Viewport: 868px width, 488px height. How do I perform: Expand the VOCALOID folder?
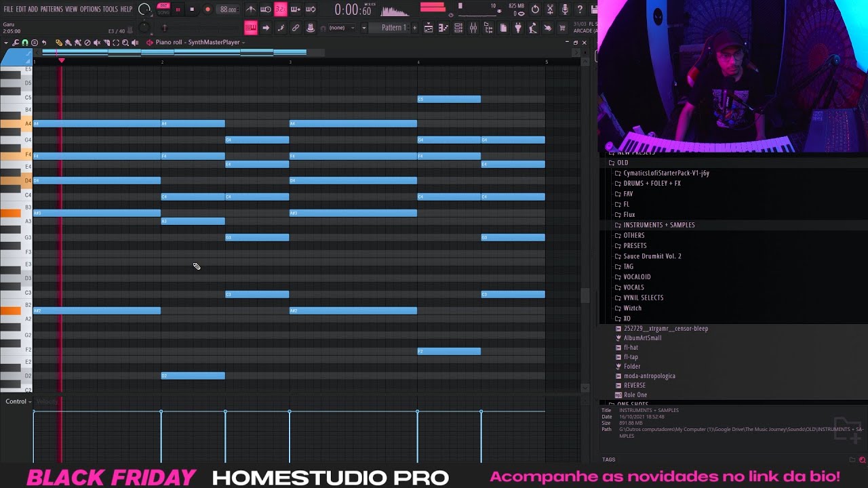pyautogui.click(x=637, y=277)
